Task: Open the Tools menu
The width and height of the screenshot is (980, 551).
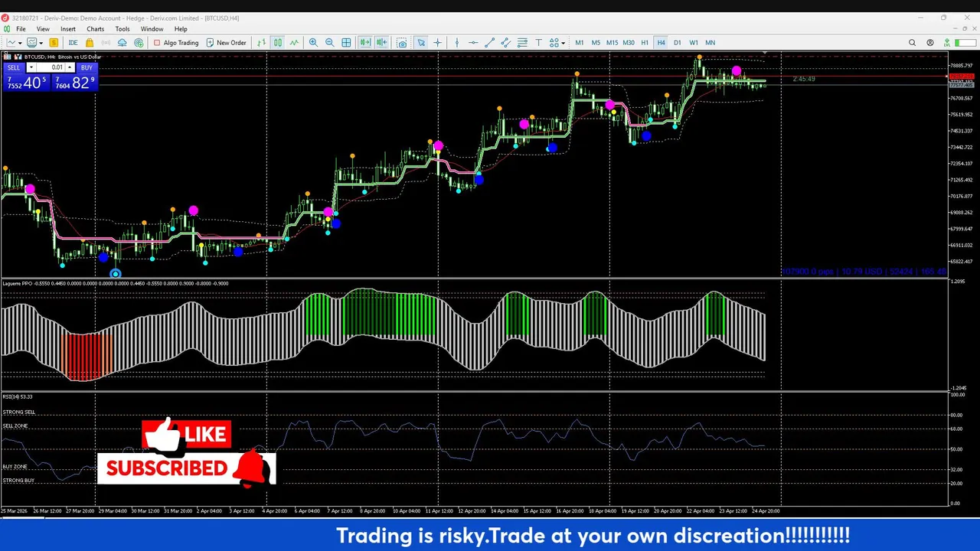Action: pyautogui.click(x=122, y=29)
